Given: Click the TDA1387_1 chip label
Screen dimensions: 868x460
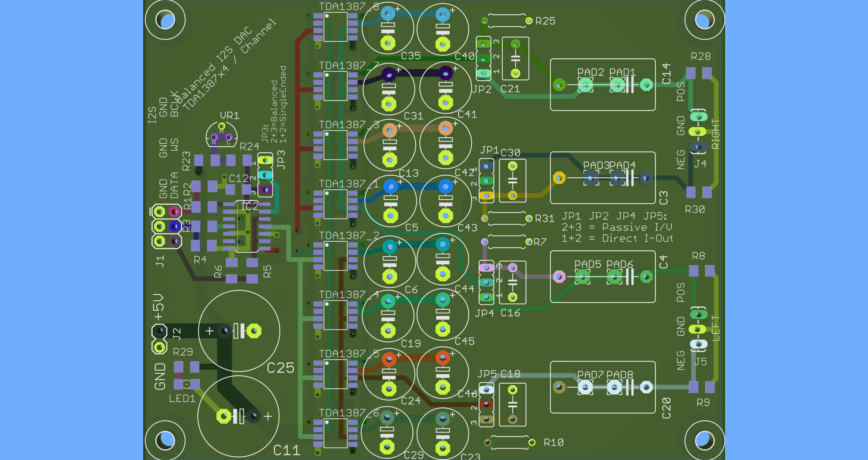Looking at the screenshot, I should point(349,184).
